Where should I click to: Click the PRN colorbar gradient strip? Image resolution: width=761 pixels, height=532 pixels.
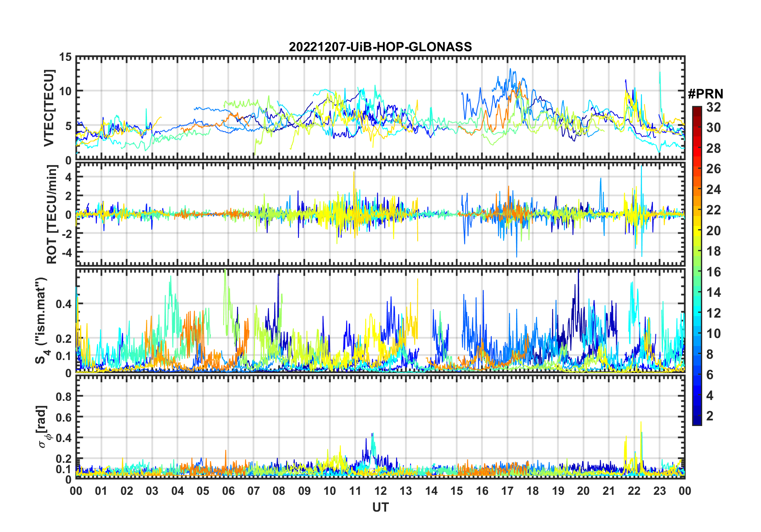pos(697,266)
